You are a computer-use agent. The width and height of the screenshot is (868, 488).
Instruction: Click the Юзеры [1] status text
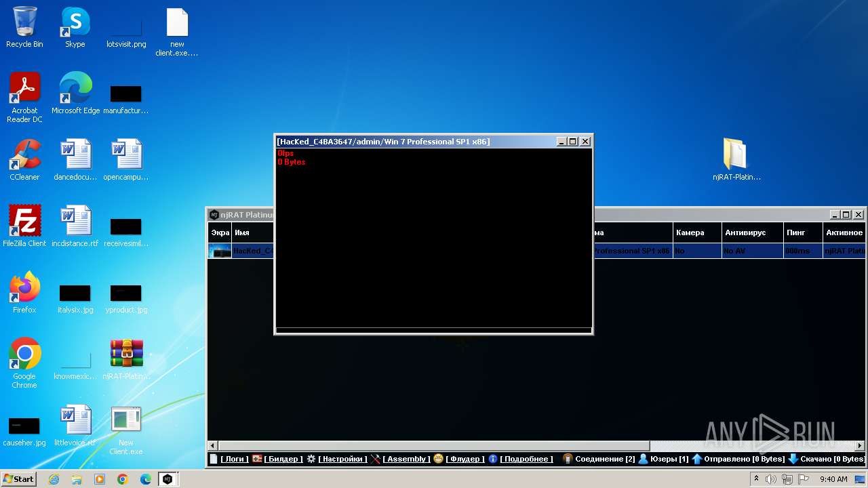(x=669, y=459)
